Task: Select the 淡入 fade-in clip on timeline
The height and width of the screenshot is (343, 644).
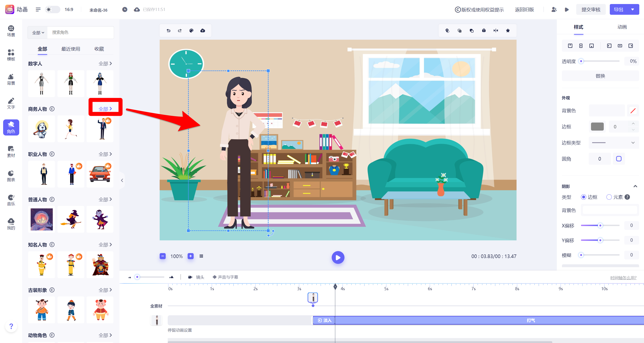Action: tap(324, 320)
